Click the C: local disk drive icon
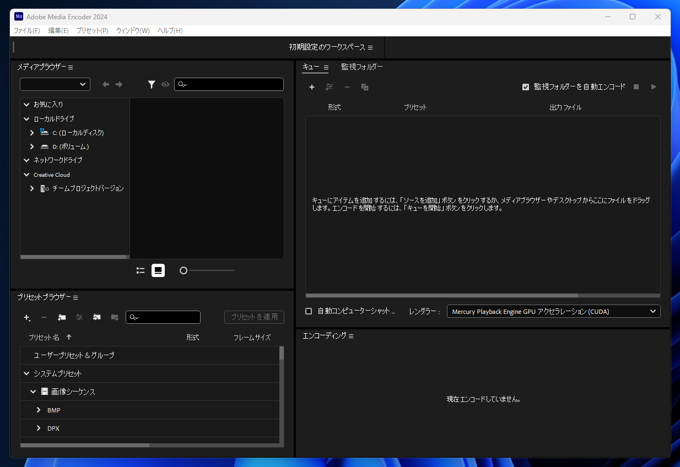Viewport: 680px width, 467px height. [x=44, y=132]
